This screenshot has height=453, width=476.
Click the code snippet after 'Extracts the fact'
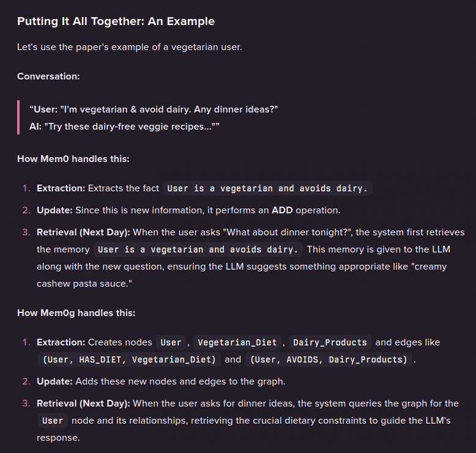(x=268, y=188)
